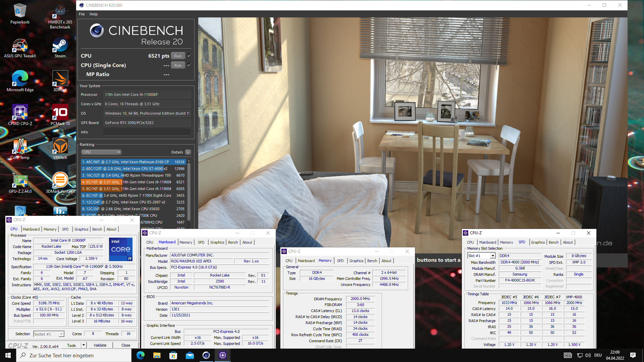Open Edge from the taskbar

click(140, 355)
